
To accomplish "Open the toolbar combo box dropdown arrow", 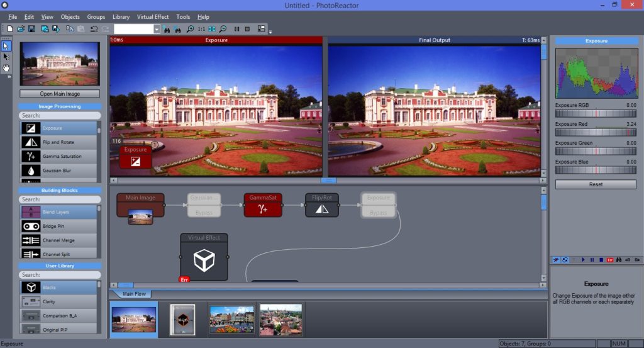I will 157,29.
